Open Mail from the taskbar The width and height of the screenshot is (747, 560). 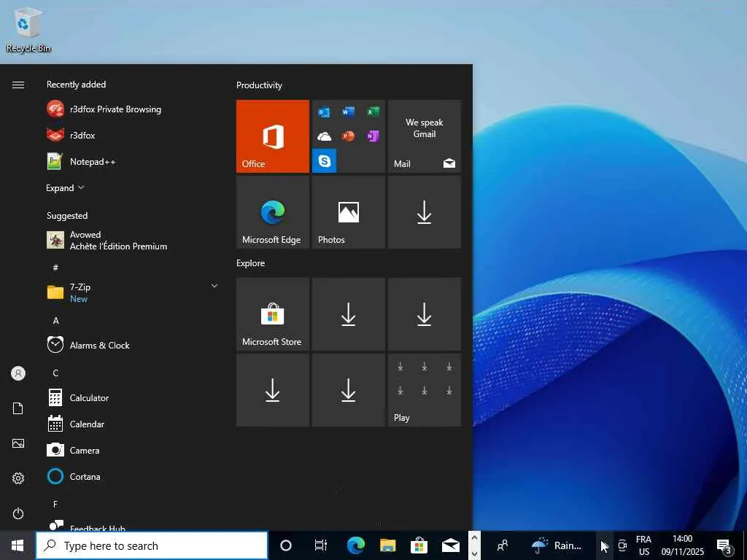pos(451,545)
